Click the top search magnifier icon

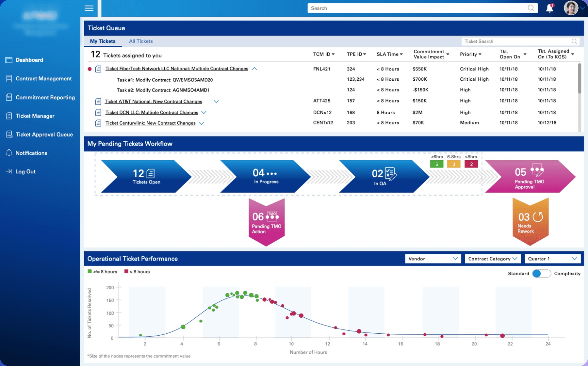pos(531,8)
